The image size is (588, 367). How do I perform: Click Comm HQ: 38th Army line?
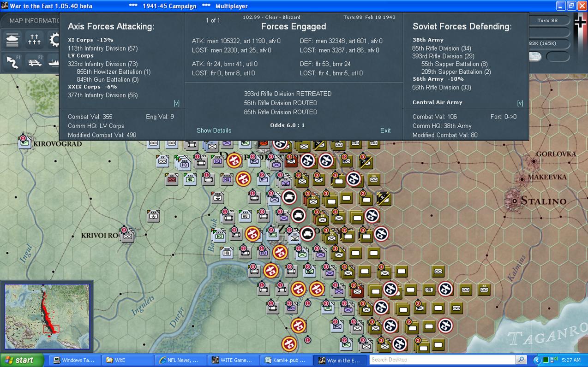coord(442,126)
